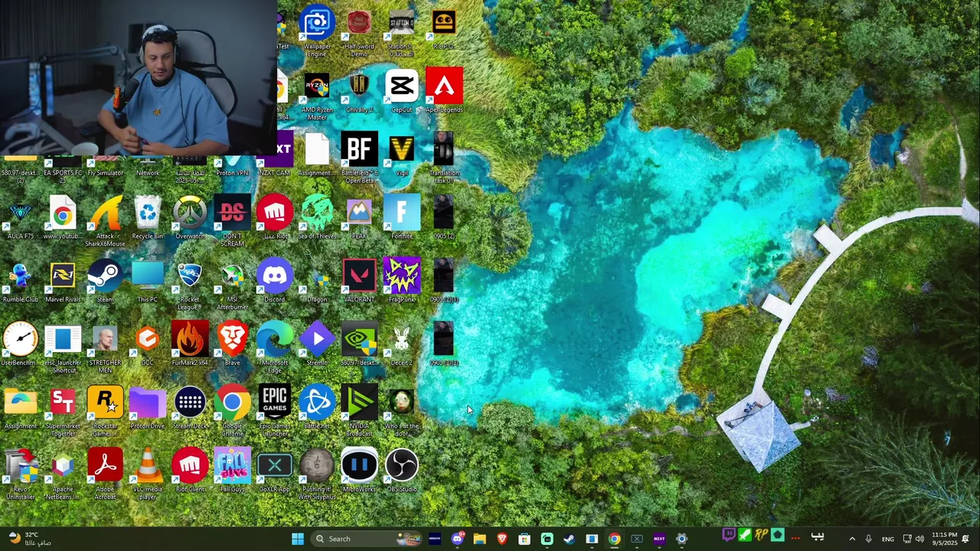
Task: Select the This PC icon
Action: coord(147,280)
